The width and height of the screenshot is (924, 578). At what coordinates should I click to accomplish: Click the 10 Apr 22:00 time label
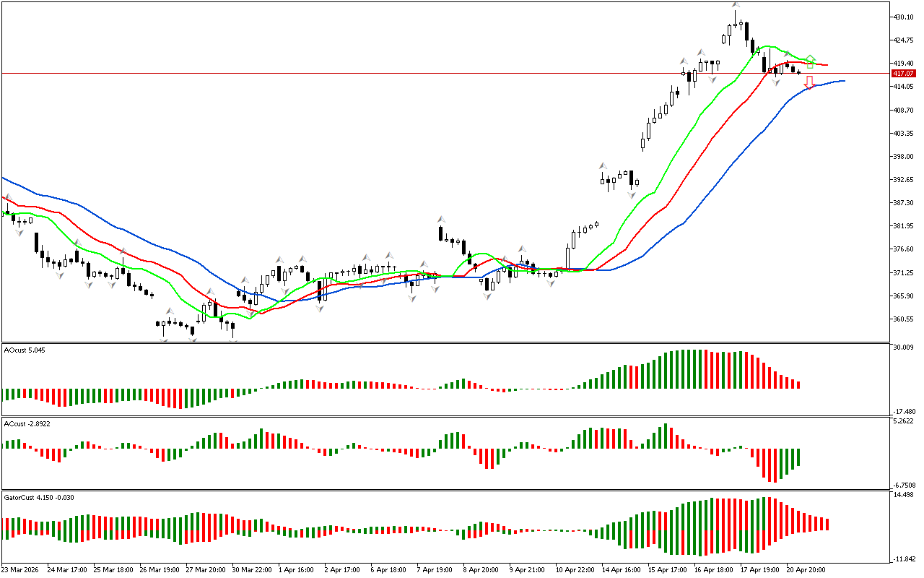click(577, 569)
